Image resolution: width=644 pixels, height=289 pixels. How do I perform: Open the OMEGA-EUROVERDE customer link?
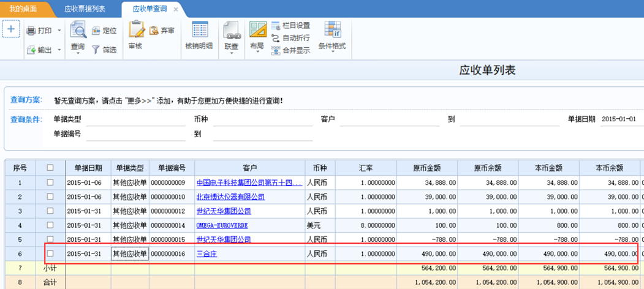tap(222, 225)
